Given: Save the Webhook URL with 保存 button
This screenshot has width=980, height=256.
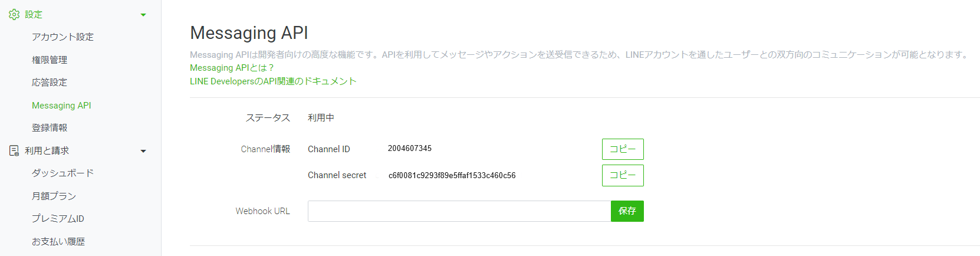Looking at the screenshot, I should (627, 211).
